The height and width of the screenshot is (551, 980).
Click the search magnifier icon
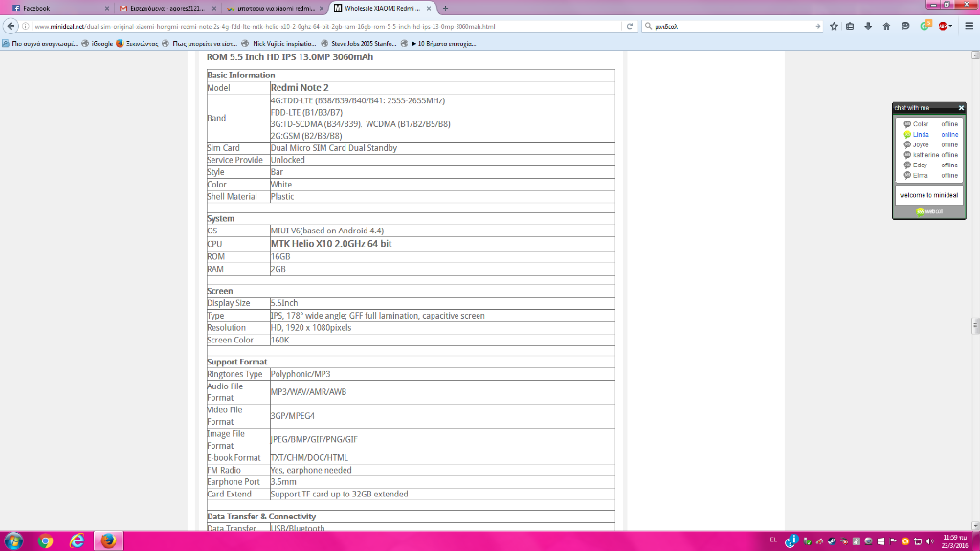point(648,26)
